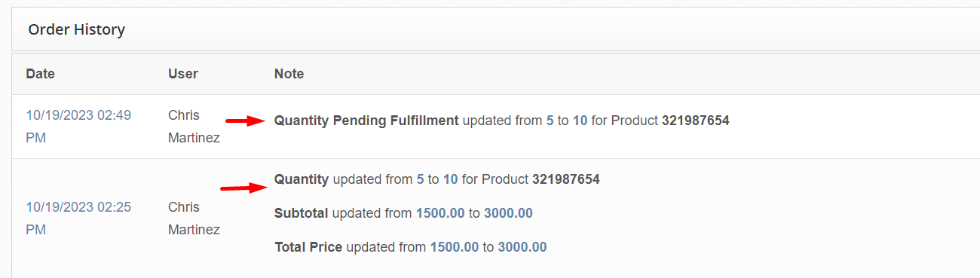980x278 pixels.
Task: Select the Date column header
Action: tap(40, 74)
